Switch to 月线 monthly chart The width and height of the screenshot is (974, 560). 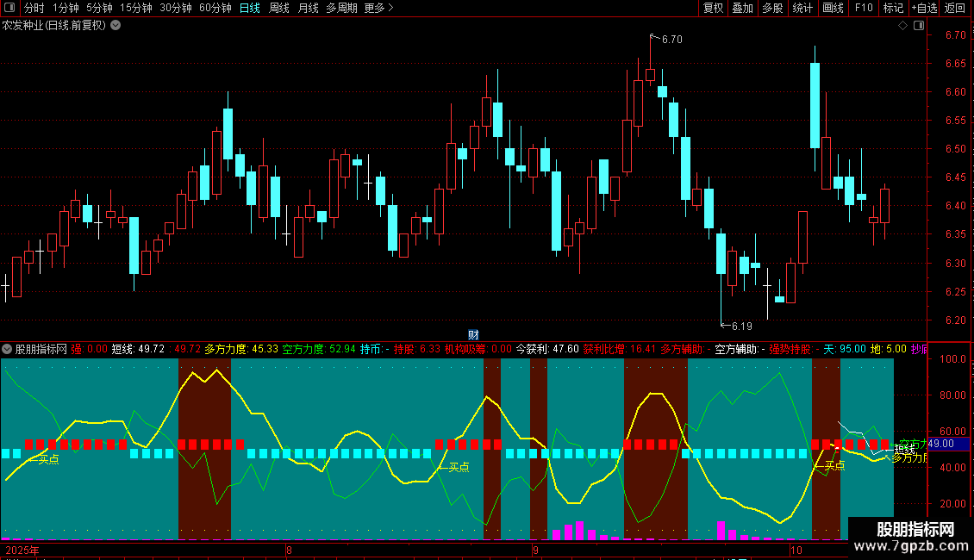(308, 8)
